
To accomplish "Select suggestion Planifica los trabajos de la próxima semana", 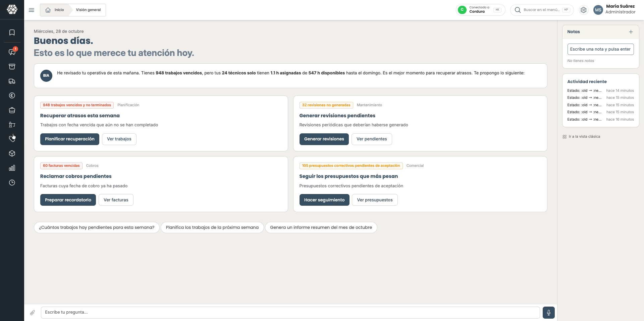I will (x=212, y=228).
